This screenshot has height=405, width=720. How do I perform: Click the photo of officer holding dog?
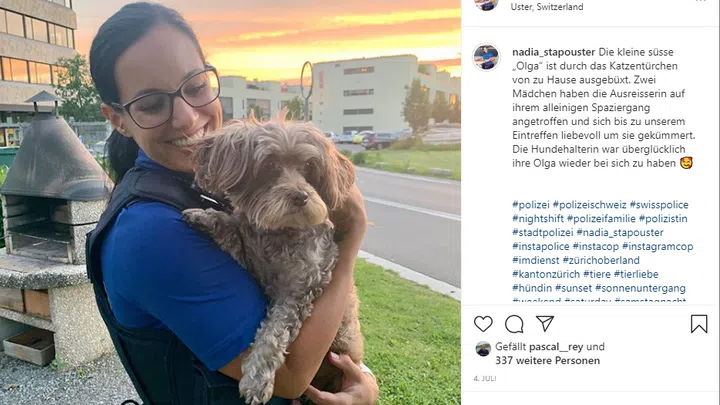[231, 202]
